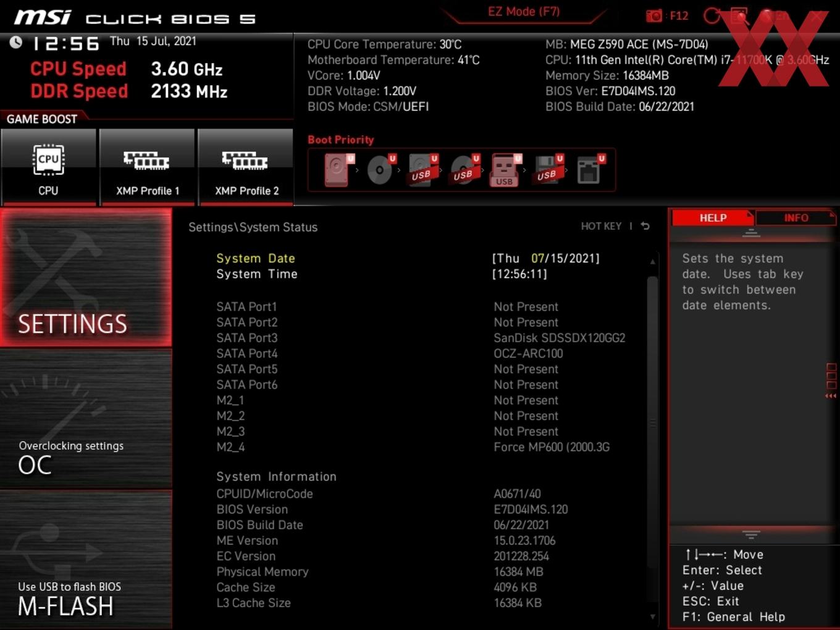This screenshot has width=840, height=630.
Task: Click the triple-arrow collapse icon on the right edge
Action: click(x=831, y=396)
